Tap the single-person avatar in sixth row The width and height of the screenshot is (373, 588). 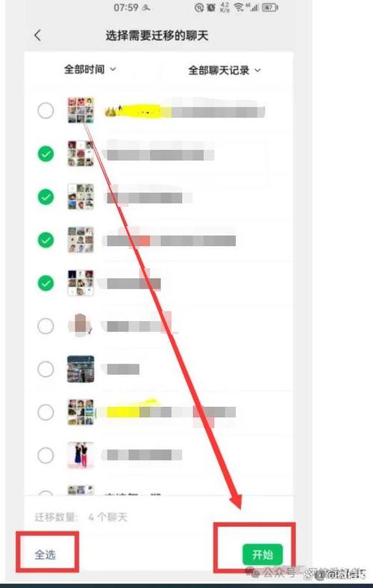[81, 326]
